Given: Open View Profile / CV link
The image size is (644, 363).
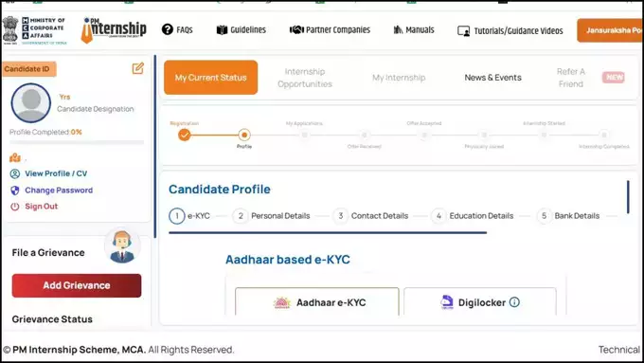Looking at the screenshot, I should (x=56, y=173).
